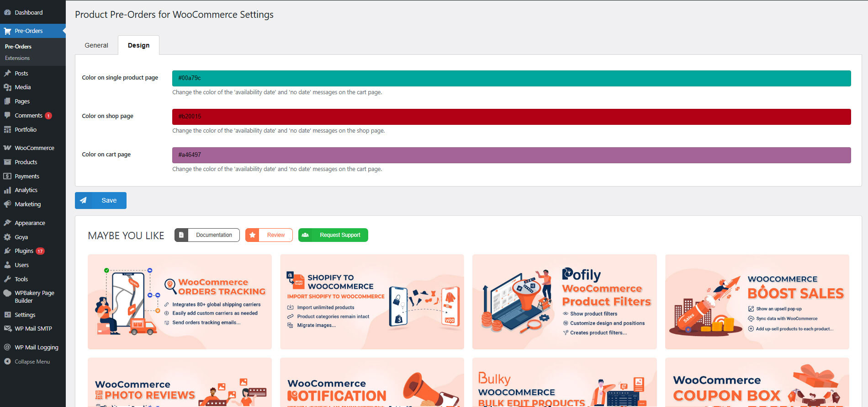Open WooCommerce Notification promo card
The image size is (868, 407).
tap(372, 382)
